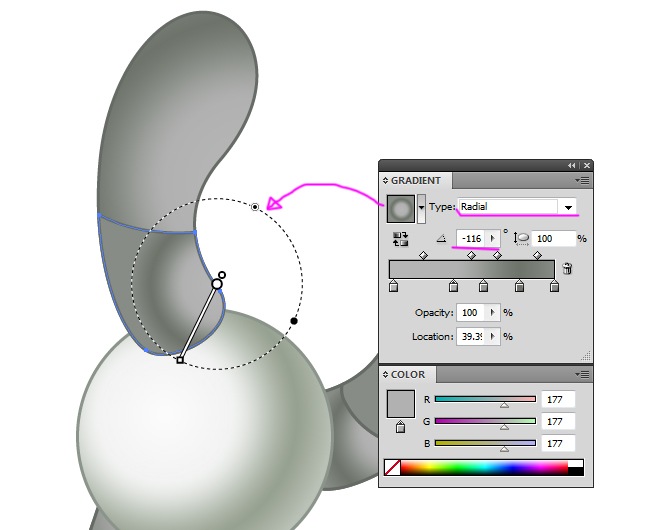650x530 pixels.
Task: Click the gradient annotator end circle handle
Action: click(217, 284)
